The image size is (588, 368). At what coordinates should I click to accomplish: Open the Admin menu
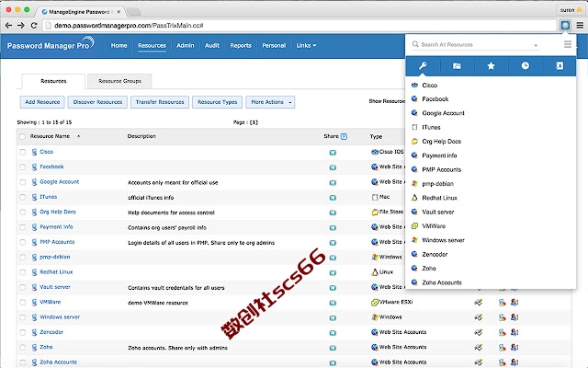click(x=186, y=45)
